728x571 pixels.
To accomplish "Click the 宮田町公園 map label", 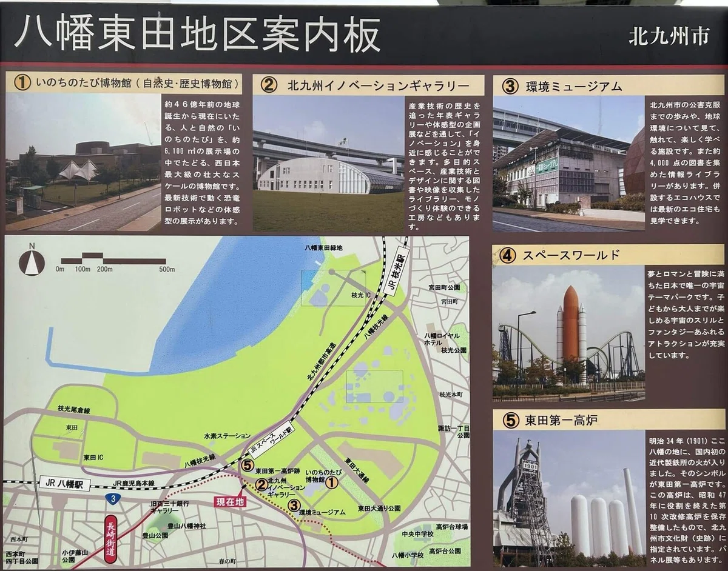I will (x=444, y=287).
